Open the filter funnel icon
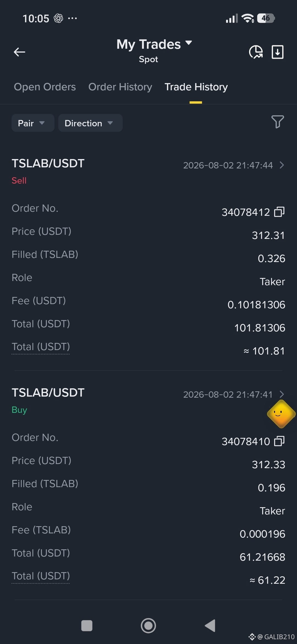This screenshot has width=297, height=644. point(277,122)
